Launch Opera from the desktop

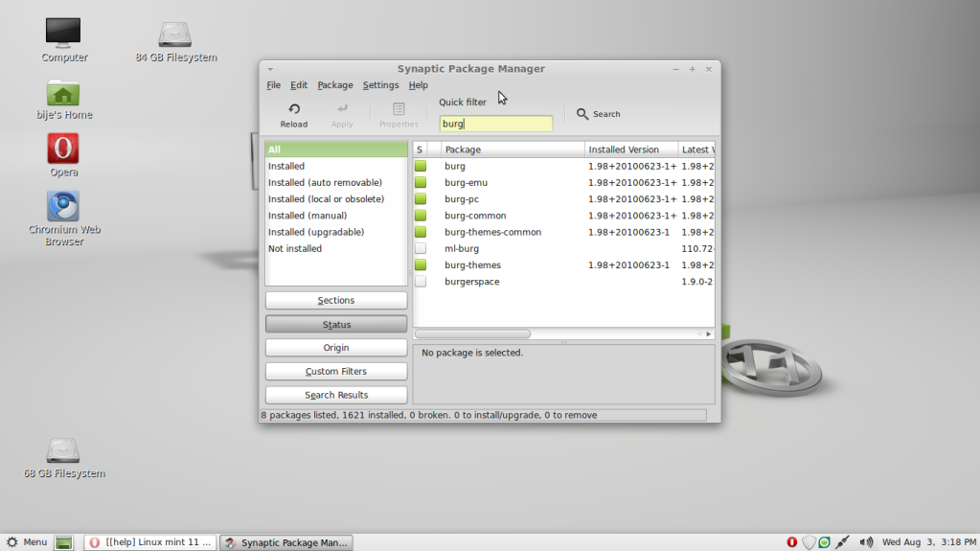63,149
